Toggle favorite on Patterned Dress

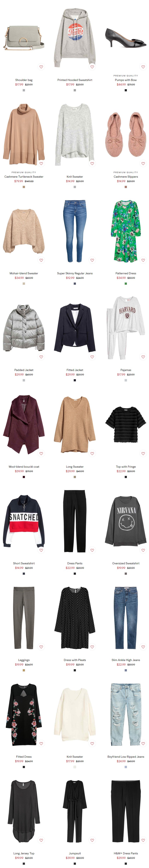tap(143, 260)
